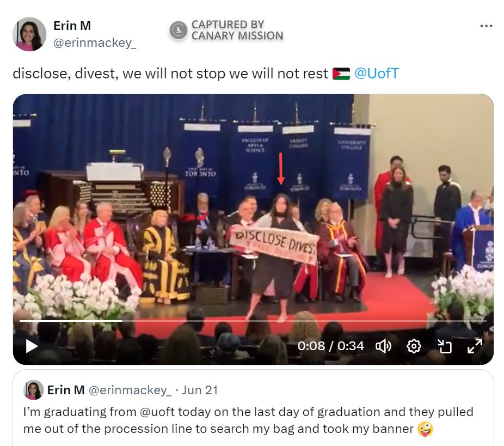Open the tweet's three-dot more options
Image resolution: width=504 pixels, height=446 pixels.
click(x=486, y=26)
